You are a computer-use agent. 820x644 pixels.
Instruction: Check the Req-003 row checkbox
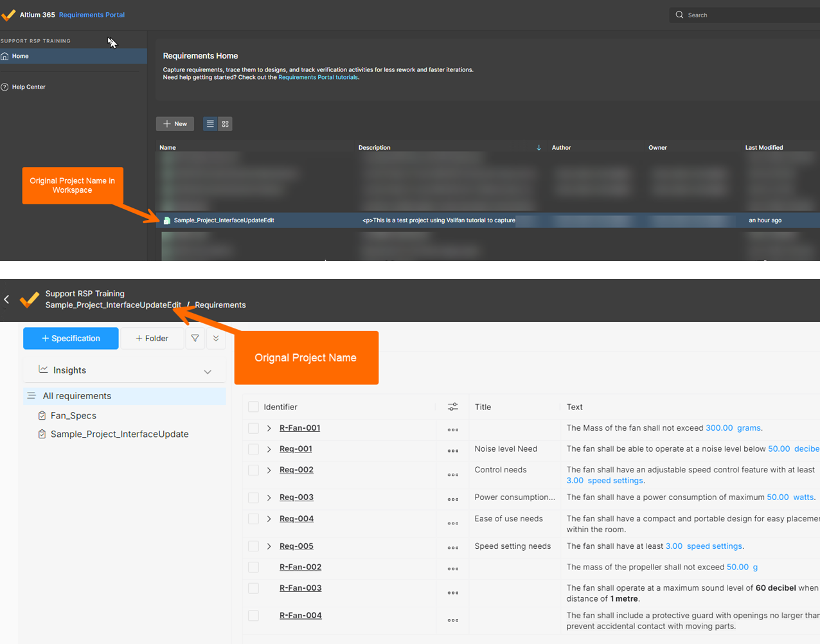click(253, 497)
